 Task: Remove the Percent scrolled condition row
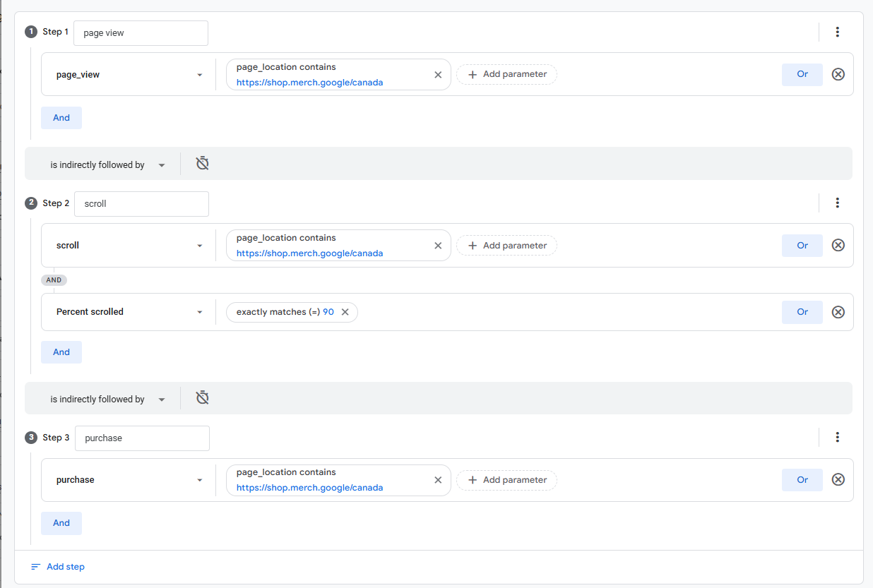[838, 311]
